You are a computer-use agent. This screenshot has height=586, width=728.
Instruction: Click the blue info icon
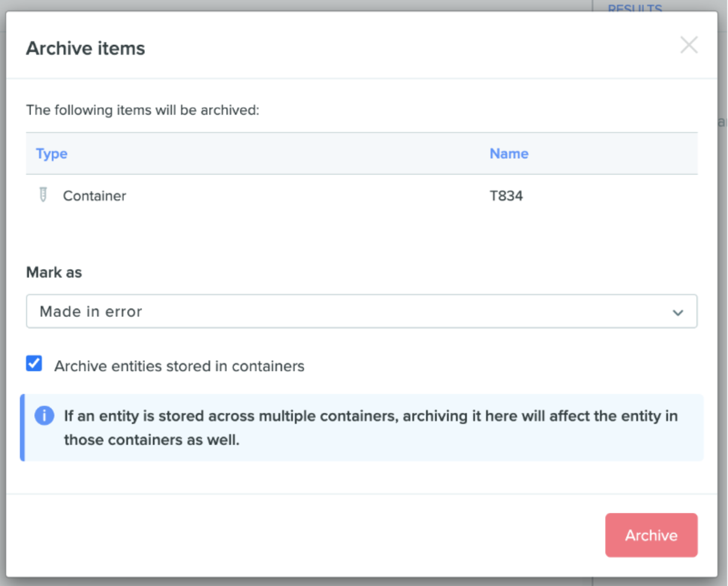[44, 415]
